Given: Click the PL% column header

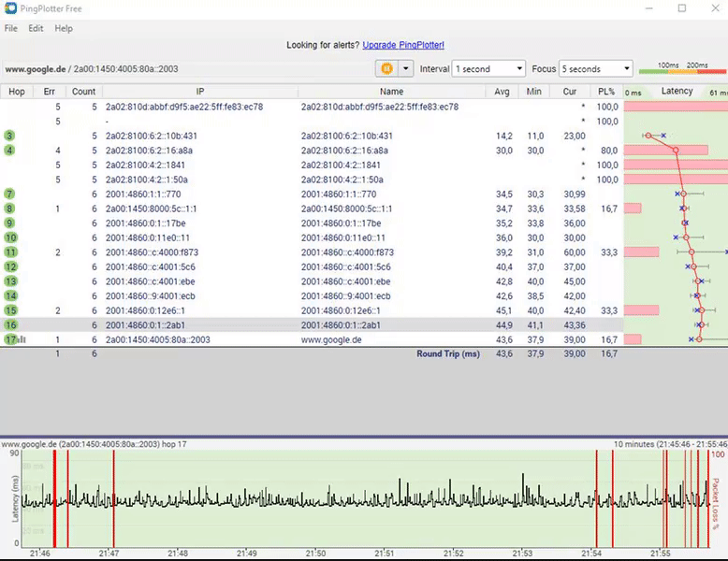Looking at the screenshot, I should (605, 92).
